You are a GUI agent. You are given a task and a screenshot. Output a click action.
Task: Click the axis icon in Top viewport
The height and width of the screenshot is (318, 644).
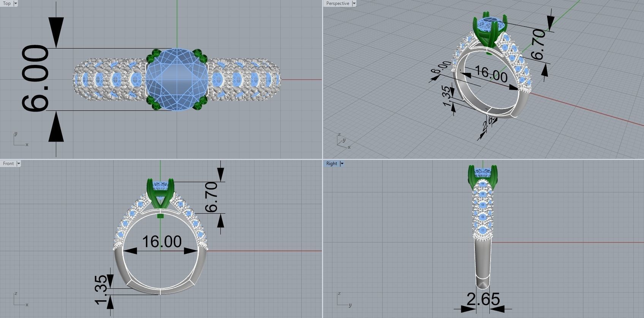coord(21,139)
